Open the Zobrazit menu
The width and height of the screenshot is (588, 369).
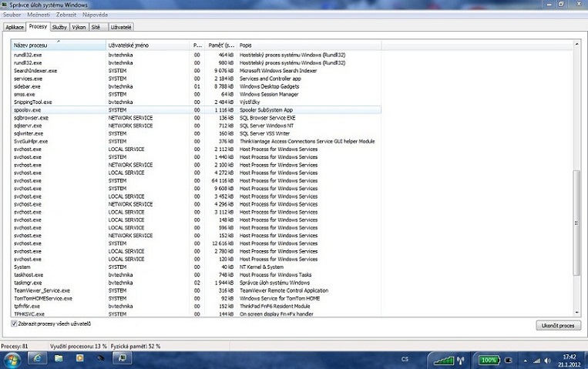[66, 15]
